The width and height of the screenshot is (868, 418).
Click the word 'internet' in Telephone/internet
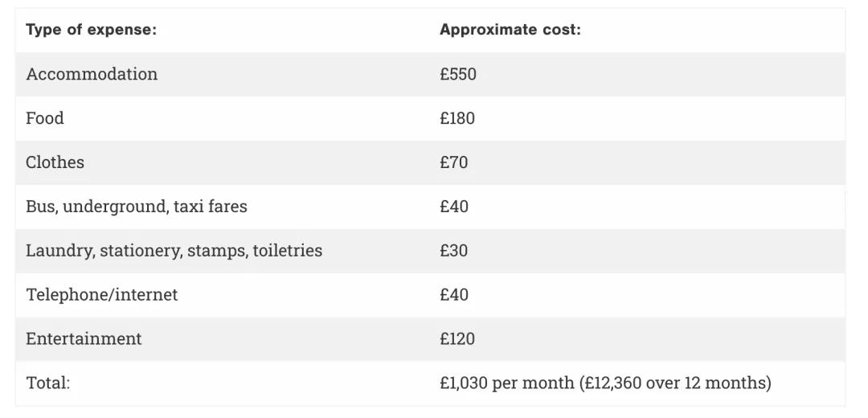click(146, 295)
